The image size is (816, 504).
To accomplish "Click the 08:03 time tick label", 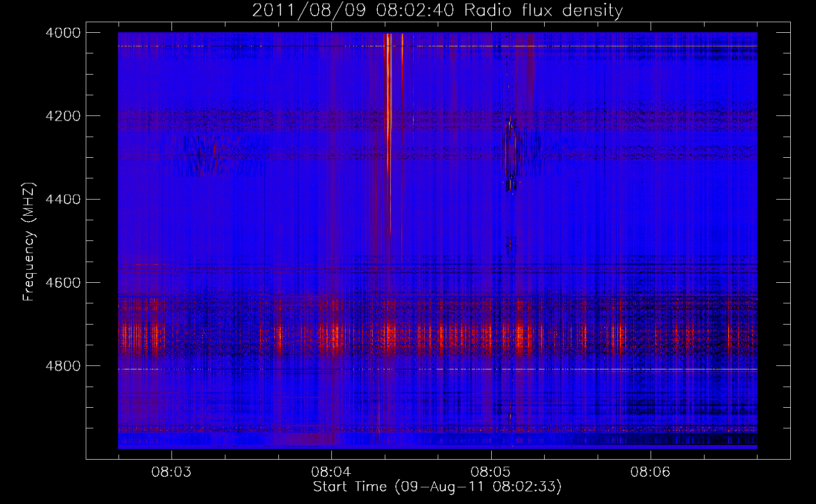I will click(171, 472).
